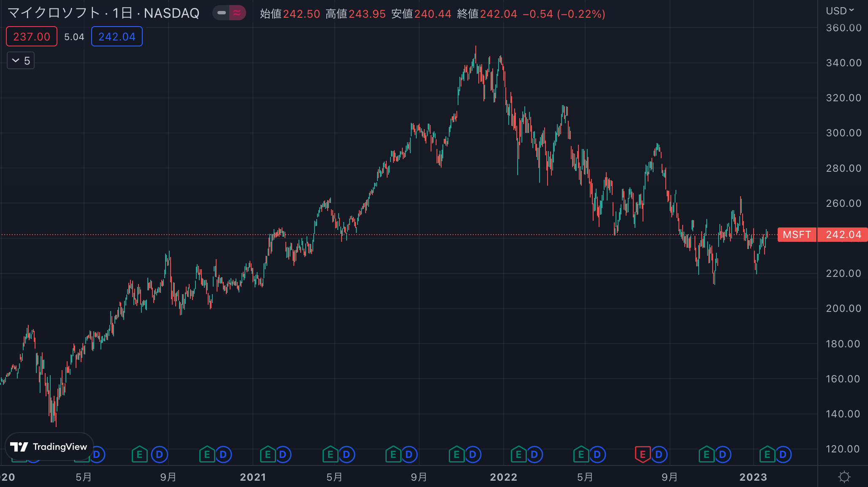The height and width of the screenshot is (487, 868).
Task: Click the 高値 243.95 high value
Action: coord(355,14)
